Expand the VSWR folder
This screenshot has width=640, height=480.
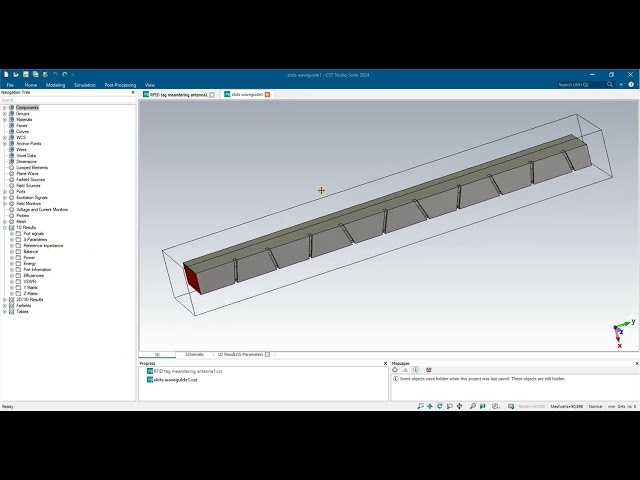coord(12,282)
